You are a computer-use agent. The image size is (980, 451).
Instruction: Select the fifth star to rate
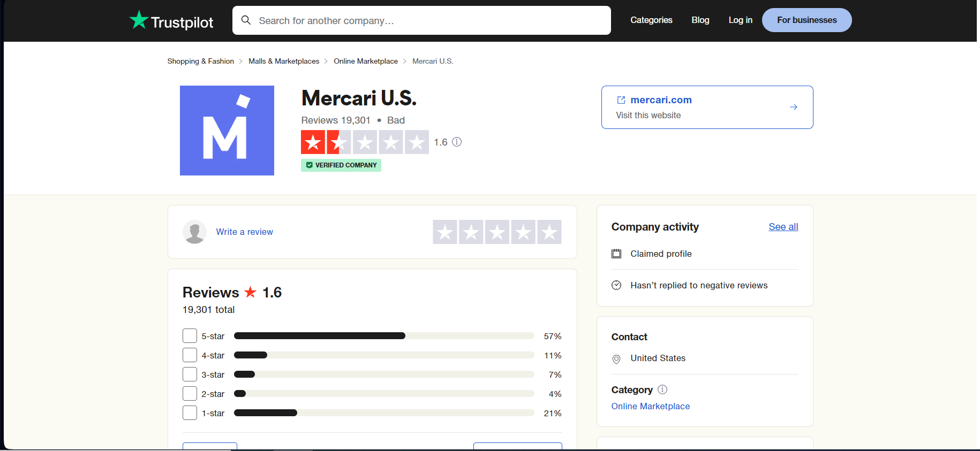pyautogui.click(x=549, y=232)
